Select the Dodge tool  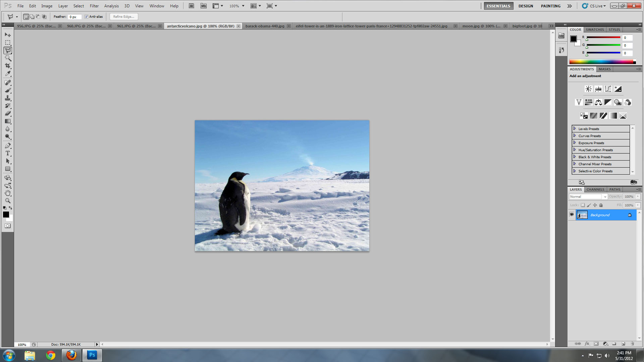coord(8,136)
